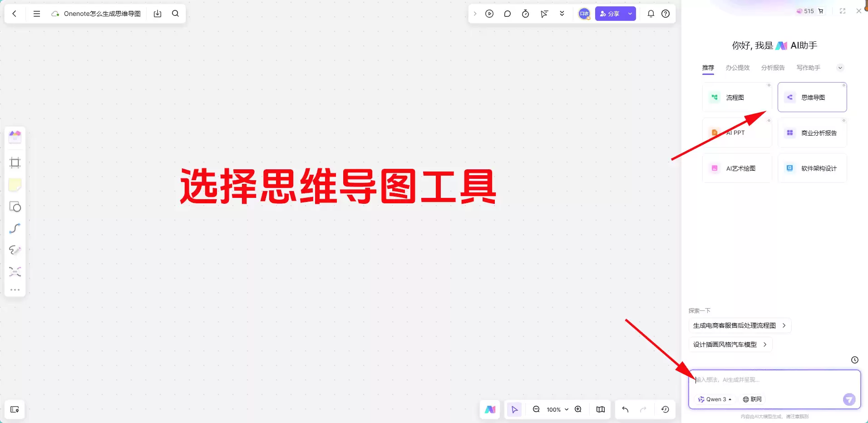This screenshot has height=423, width=868.
Task: Choose the AI PPT card
Action: (x=737, y=133)
